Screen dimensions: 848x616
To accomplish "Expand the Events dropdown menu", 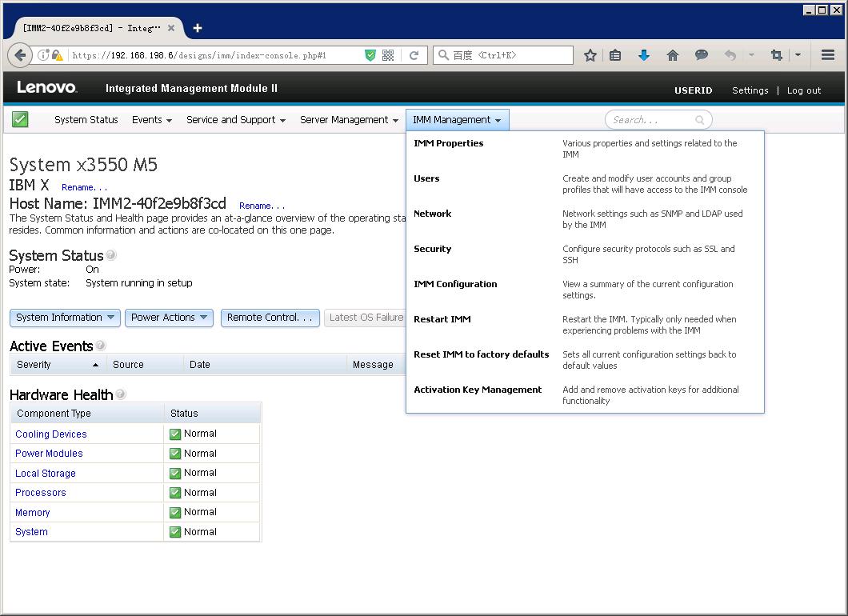I will click(x=152, y=120).
